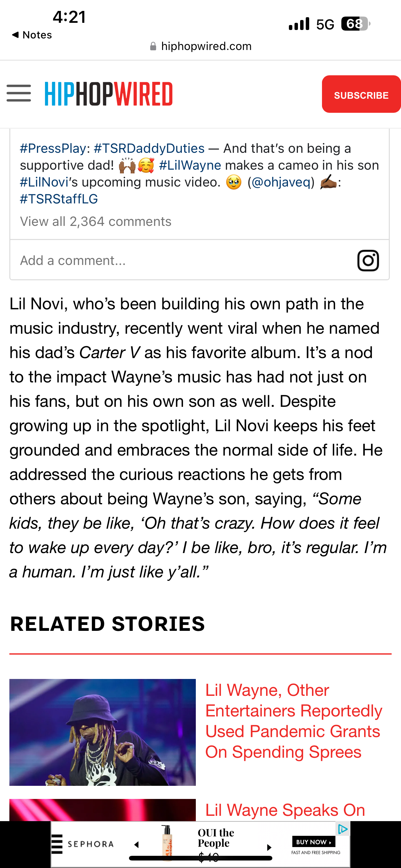Show previous product in Sephora ad
This screenshot has height=868, width=401.
[x=137, y=845]
